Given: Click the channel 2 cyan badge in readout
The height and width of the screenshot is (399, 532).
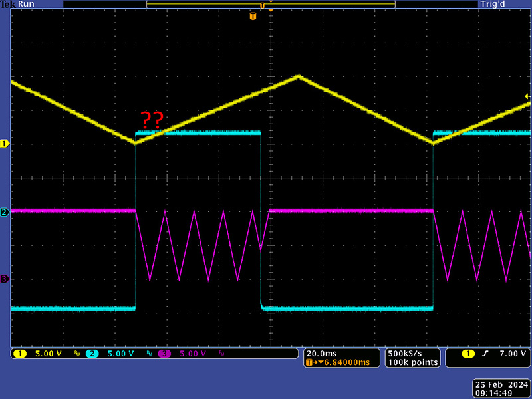Looking at the screenshot, I should coord(92,354).
